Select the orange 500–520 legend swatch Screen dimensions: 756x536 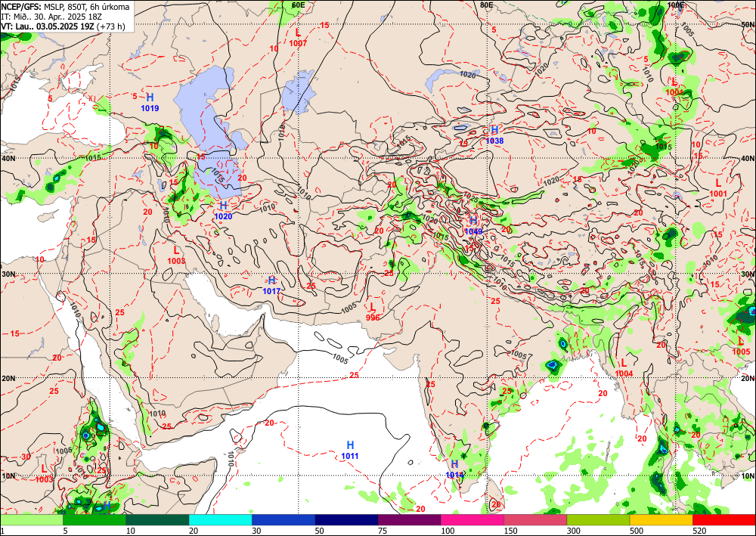(661, 519)
